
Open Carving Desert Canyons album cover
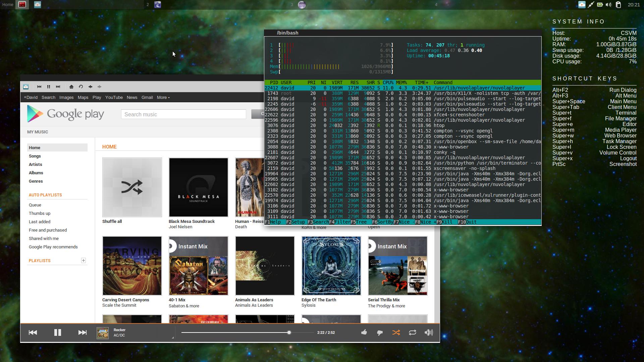pyautogui.click(x=132, y=266)
